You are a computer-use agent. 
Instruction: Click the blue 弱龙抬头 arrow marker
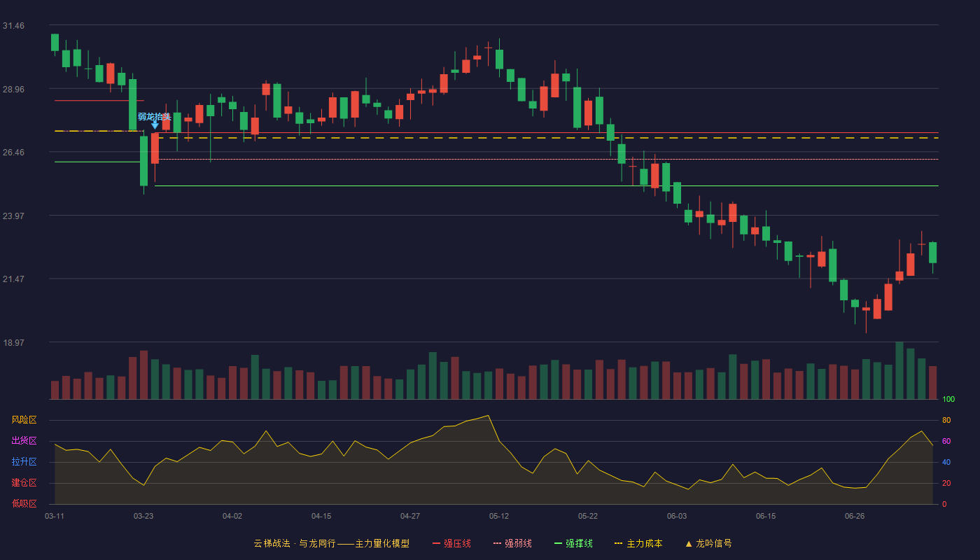[155, 125]
